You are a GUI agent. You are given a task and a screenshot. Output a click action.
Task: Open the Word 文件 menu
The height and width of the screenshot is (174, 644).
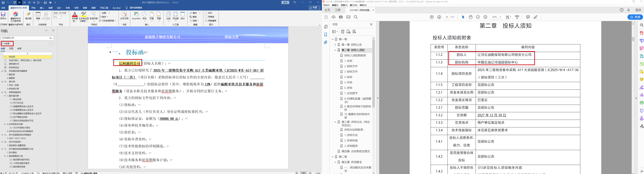coord(3,8)
